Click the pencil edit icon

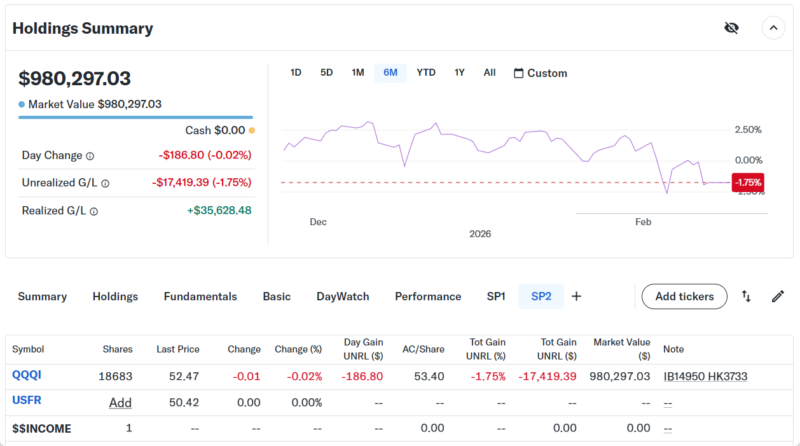[x=777, y=296]
